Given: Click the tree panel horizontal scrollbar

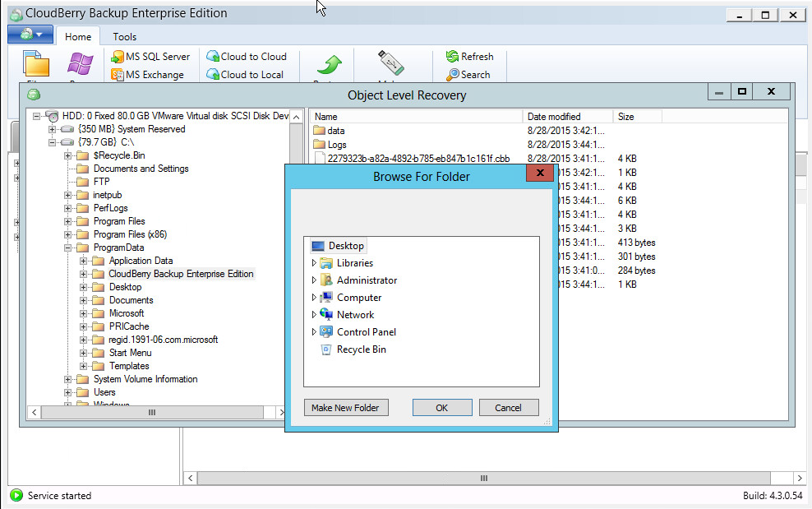Looking at the screenshot, I should pos(152,413).
